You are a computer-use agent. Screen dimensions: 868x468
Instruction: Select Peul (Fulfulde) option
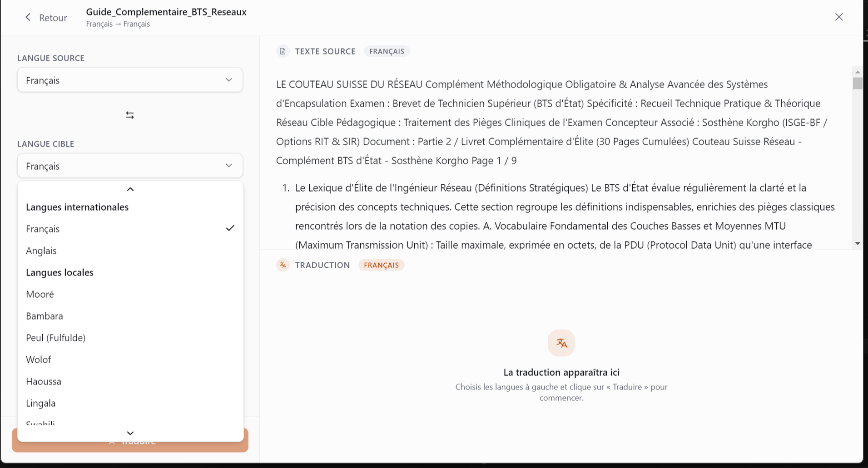[130, 338]
